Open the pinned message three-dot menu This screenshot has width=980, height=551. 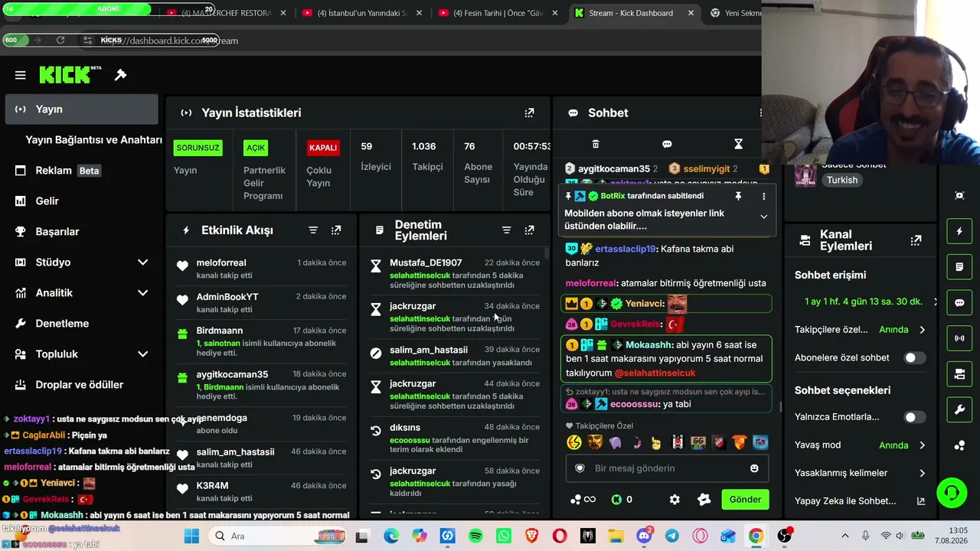point(763,197)
